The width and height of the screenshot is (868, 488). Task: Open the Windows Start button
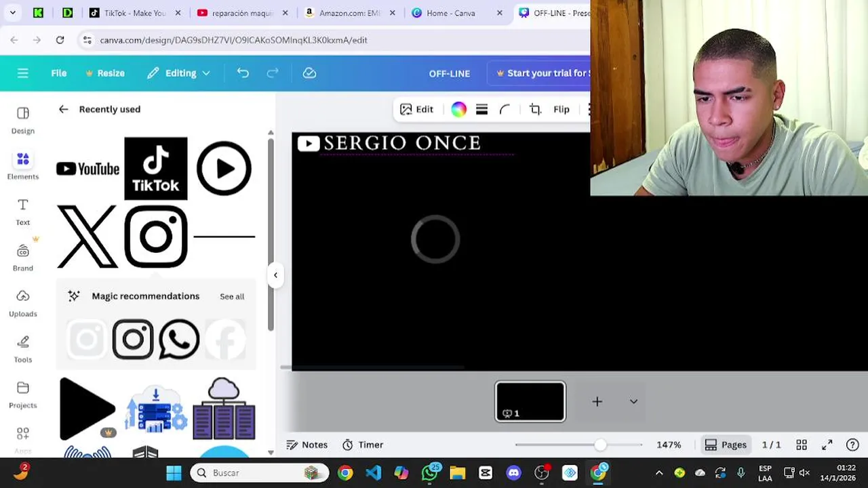[x=174, y=472]
